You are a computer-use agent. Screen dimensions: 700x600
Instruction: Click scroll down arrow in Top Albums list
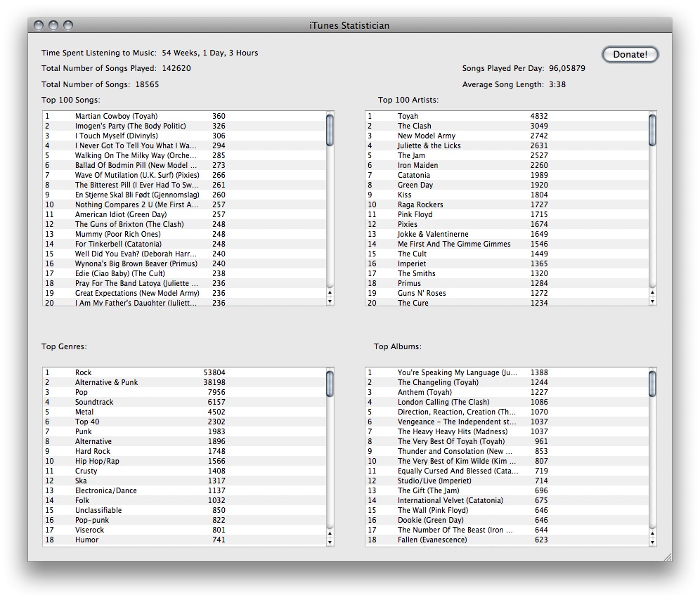pos(652,542)
